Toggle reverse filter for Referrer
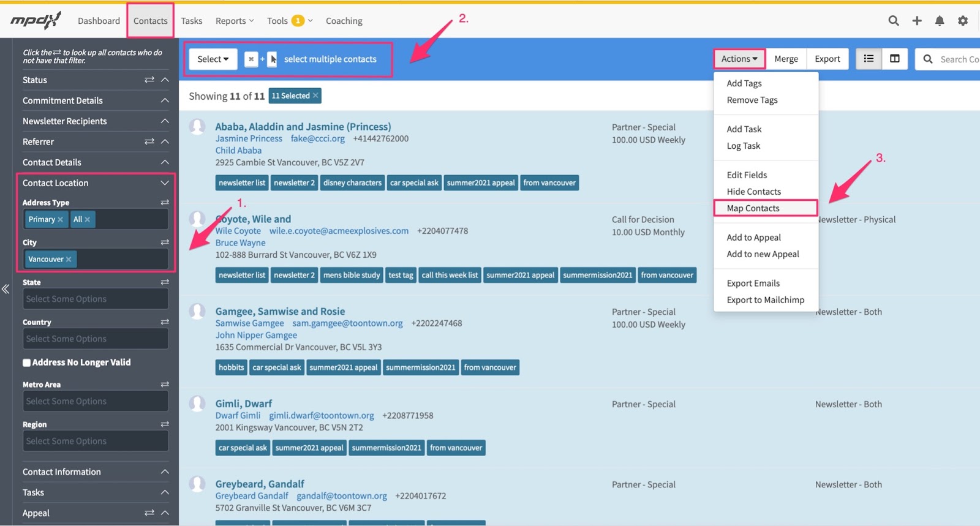 click(x=149, y=141)
